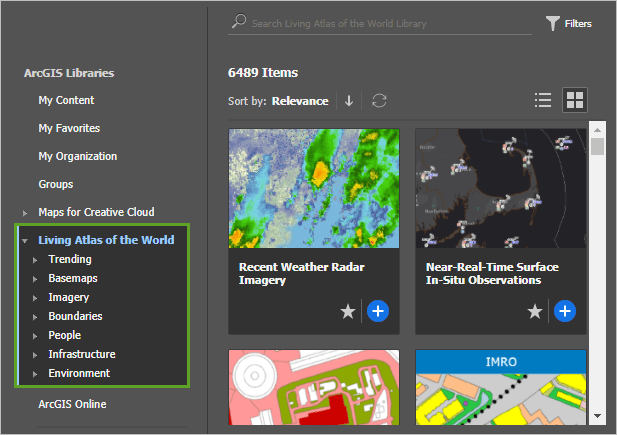Click the 6489 Items count
This screenshot has height=435, width=617.
pyautogui.click(x=263, y=72)
